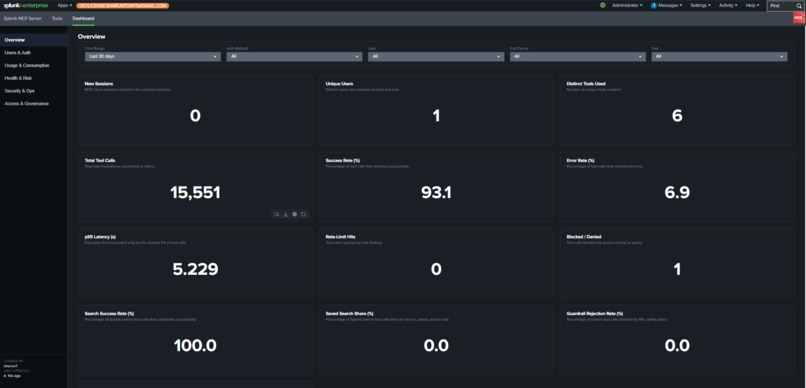The width and height of the screenshot is (806, 388).
Task: Click the Blocked / Denied panel title
Action: [584, 237]
